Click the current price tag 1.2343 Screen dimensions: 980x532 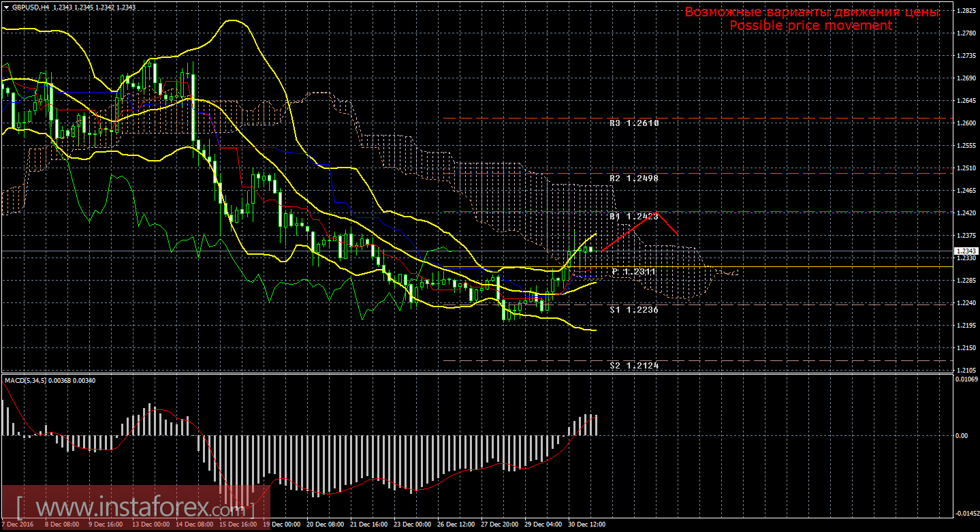[x=966, y=251]
